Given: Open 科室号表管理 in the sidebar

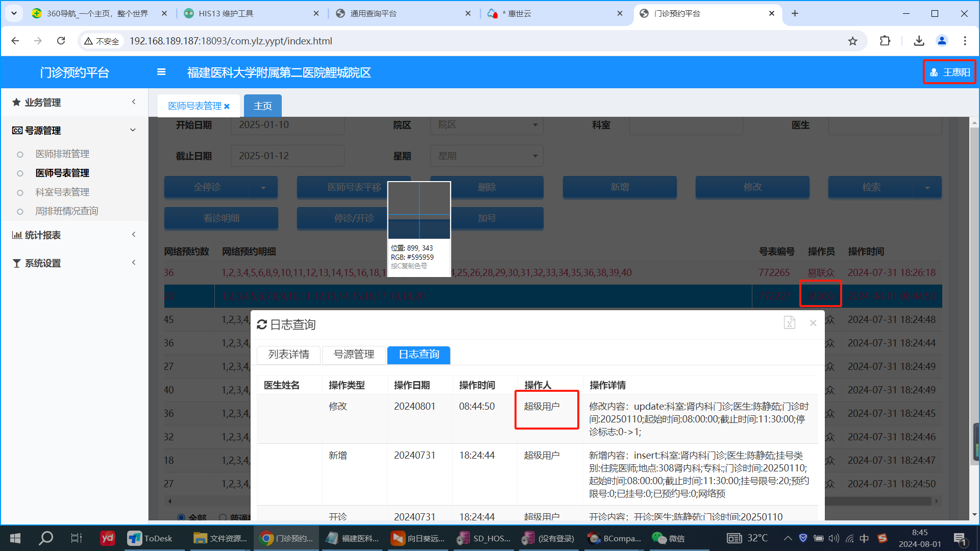Looking at the screenshot, I should coord(62,192).
